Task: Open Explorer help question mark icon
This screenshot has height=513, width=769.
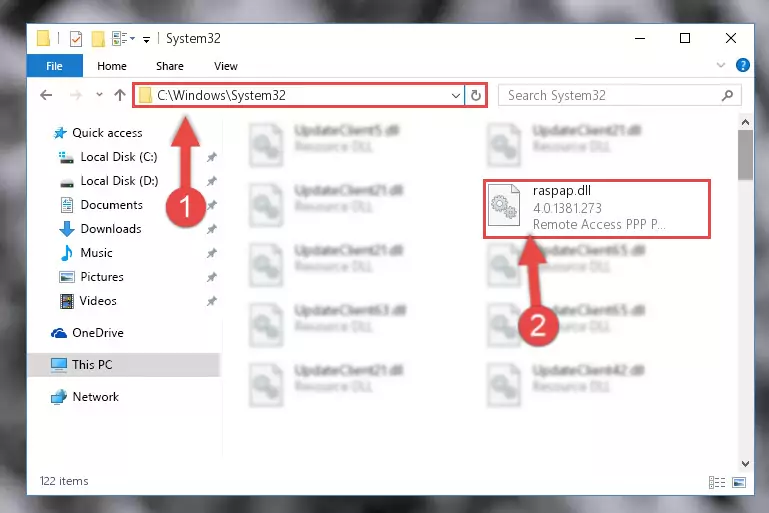Action: 743,65
